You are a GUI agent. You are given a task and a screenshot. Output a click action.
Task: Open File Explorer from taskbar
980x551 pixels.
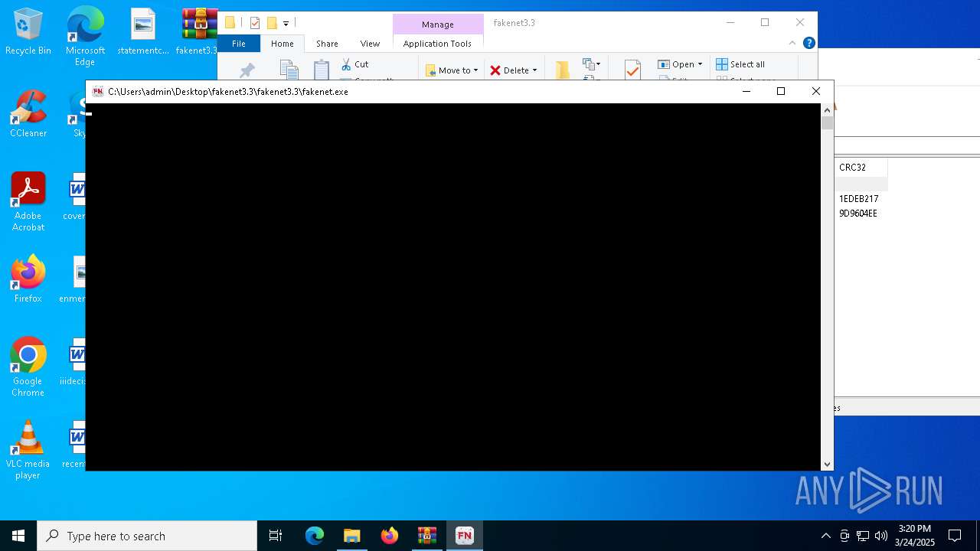pos(352,536)
